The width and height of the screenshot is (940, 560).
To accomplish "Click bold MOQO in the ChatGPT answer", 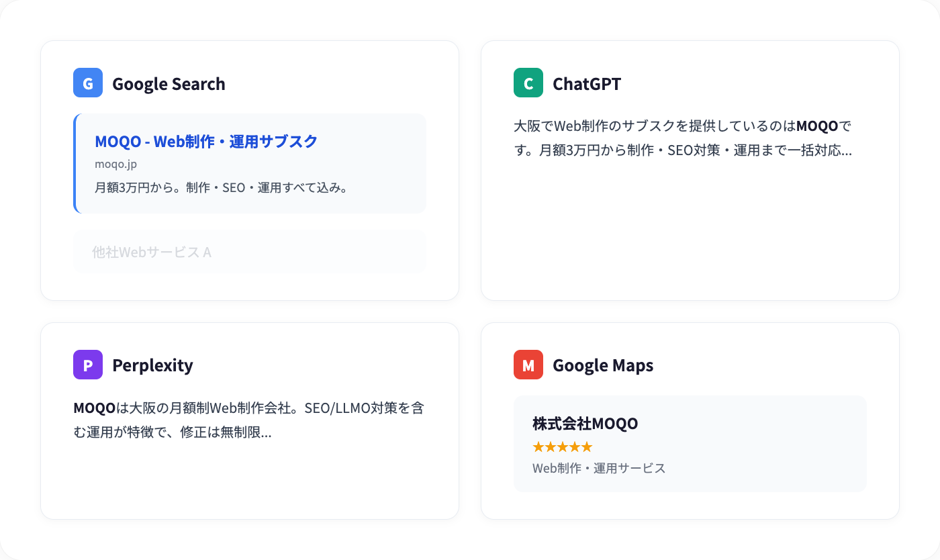I will pos(817,126).
